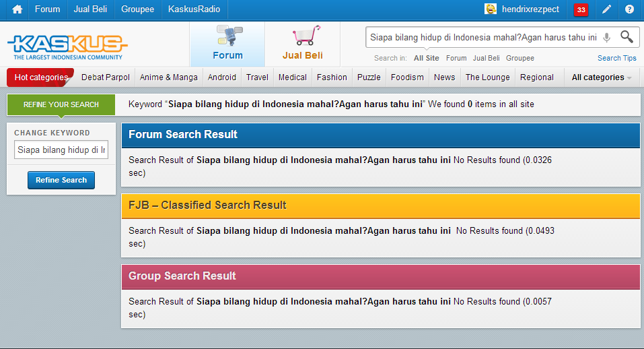644x349 pixels.
Task: Open Regional category
Action: [537, 77]
